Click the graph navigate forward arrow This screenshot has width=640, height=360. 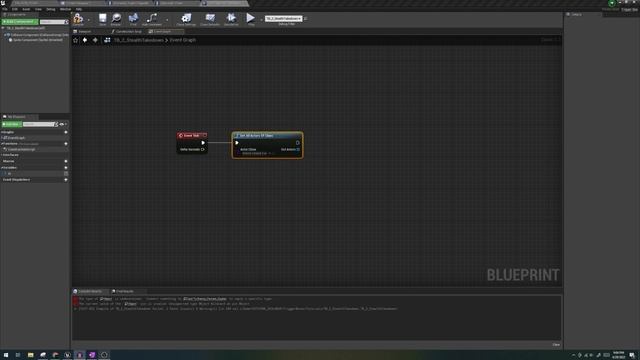[x=95, y=40]
